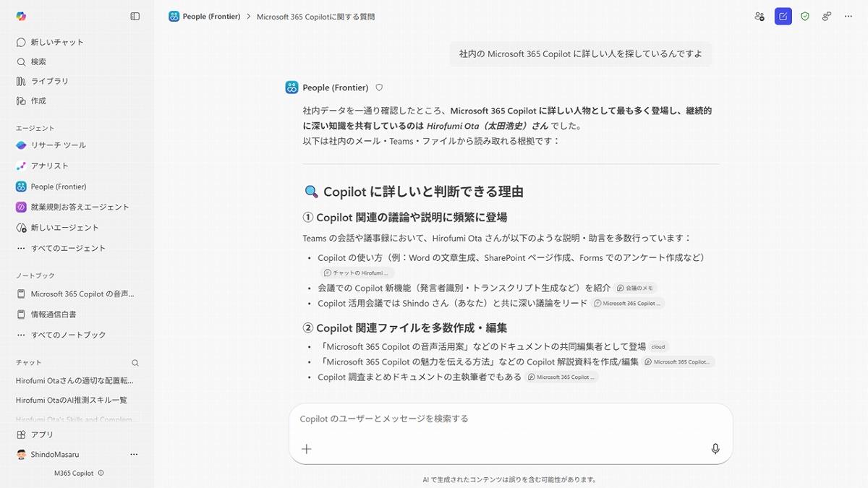Screen dimensions: 868x488
Task: Open chat Hirofumi OtaのAI推測スキル一覧
Action: 72,400
